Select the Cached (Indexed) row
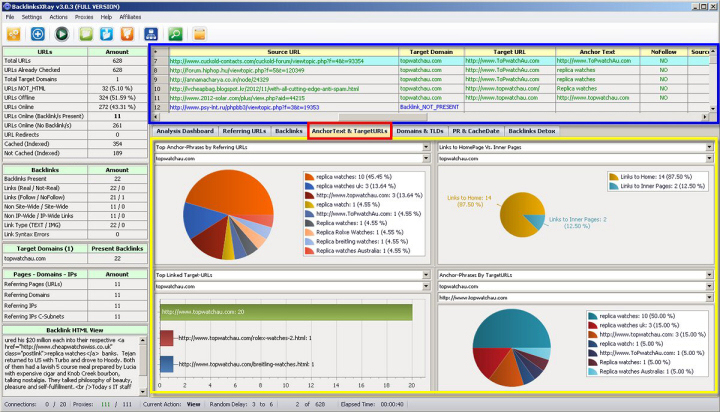 coord(75,144)
